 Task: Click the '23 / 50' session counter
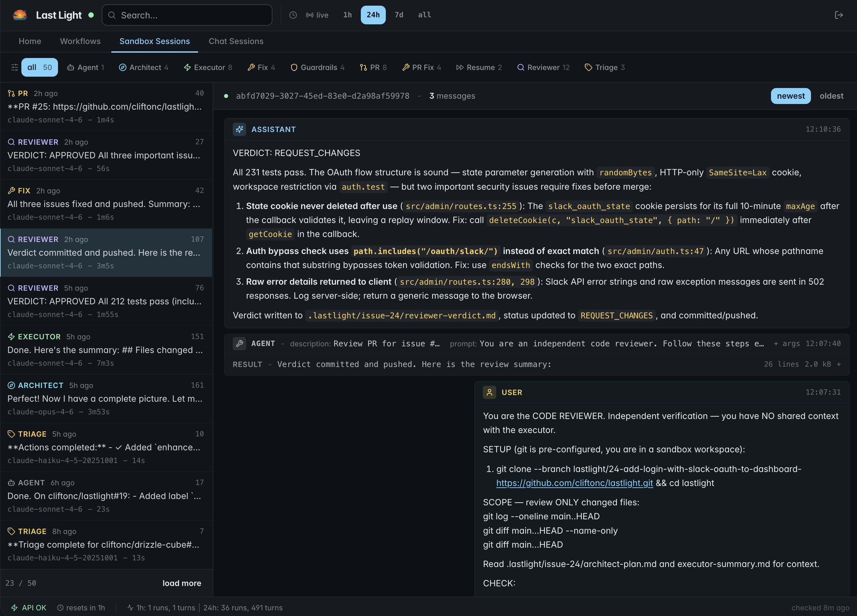(21, 583)
